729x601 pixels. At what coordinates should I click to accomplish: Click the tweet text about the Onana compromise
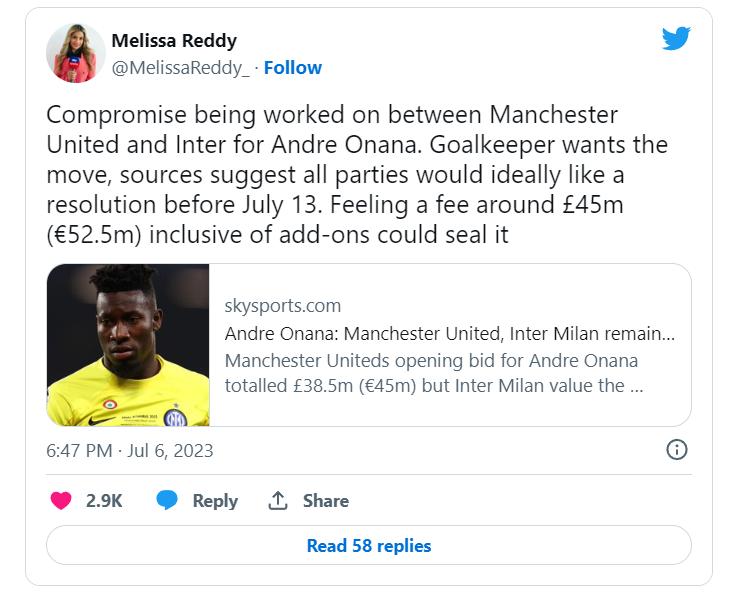(357, 174)
